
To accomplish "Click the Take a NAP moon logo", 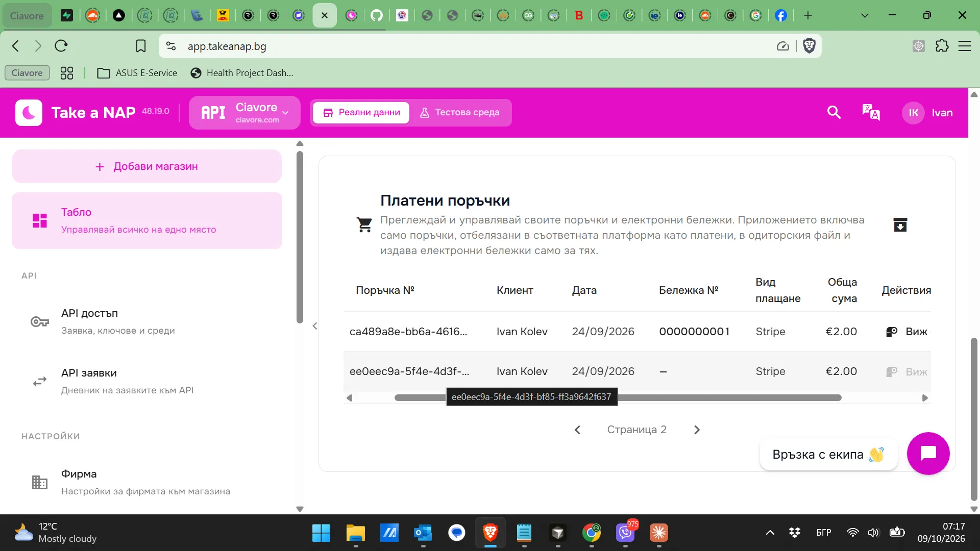I will click(29, 112).
